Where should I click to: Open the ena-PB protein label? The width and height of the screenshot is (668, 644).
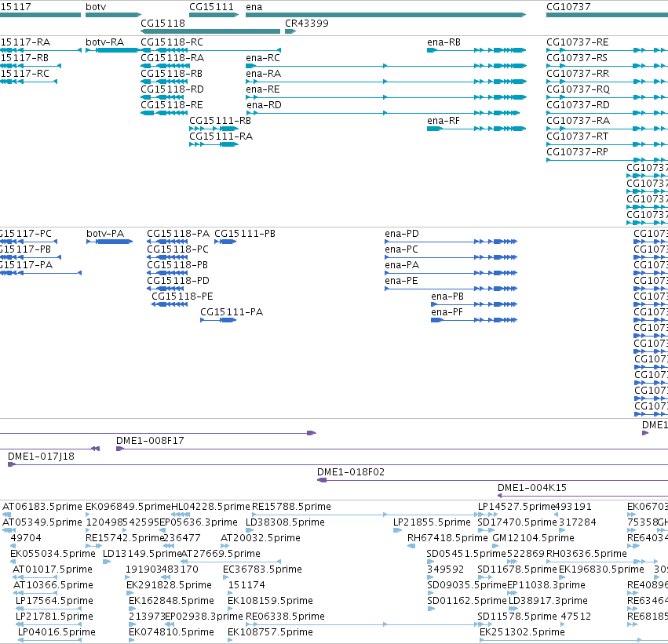coord(447,297)
